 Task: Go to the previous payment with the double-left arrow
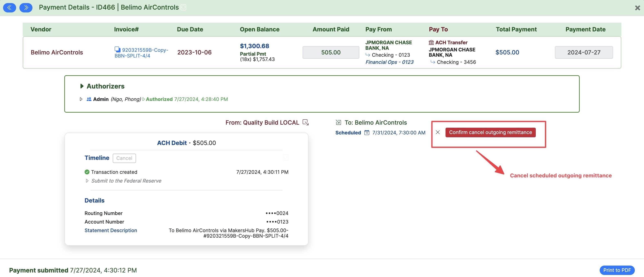click(x=10, y=8)
